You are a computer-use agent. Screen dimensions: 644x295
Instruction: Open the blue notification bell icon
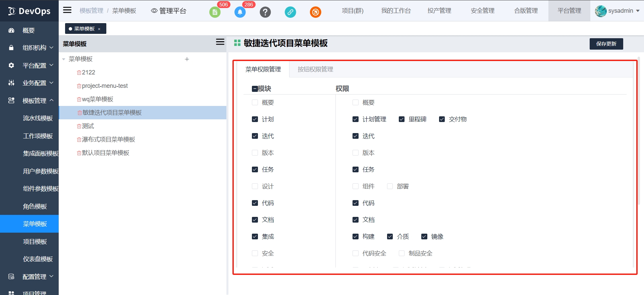(240, 12)
